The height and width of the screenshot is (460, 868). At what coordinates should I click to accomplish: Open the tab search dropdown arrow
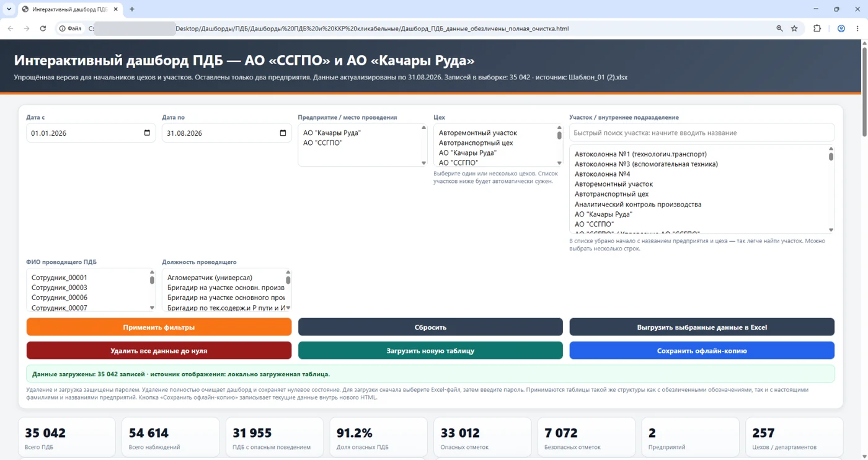click(x=9, y=9)
